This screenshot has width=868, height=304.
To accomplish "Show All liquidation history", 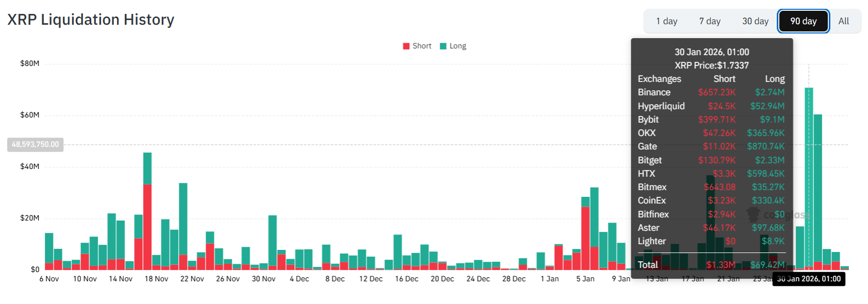I will pyautogui.click(x=844, y=21).
